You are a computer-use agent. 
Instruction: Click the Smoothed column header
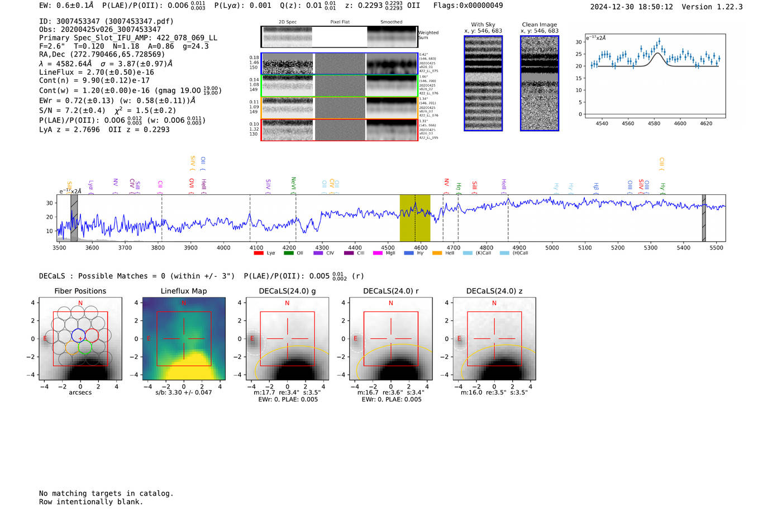392,22
